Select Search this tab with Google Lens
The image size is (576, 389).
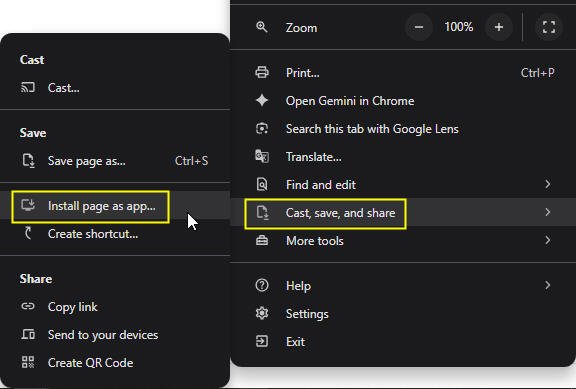[403, 129]
